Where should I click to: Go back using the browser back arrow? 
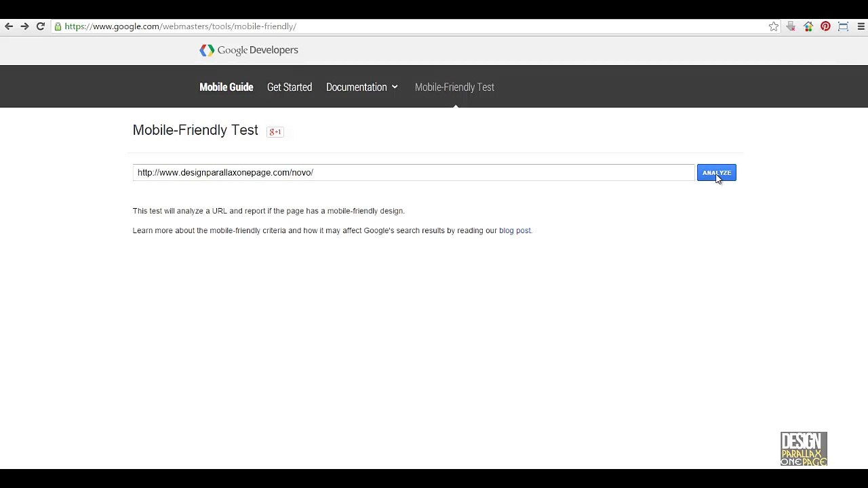(9, 26)
